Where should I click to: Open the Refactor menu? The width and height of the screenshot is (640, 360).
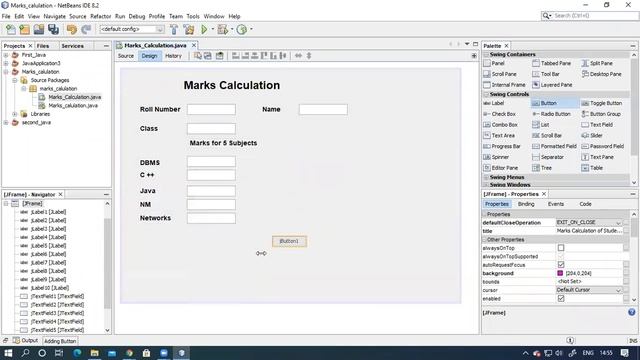point(100,16)
